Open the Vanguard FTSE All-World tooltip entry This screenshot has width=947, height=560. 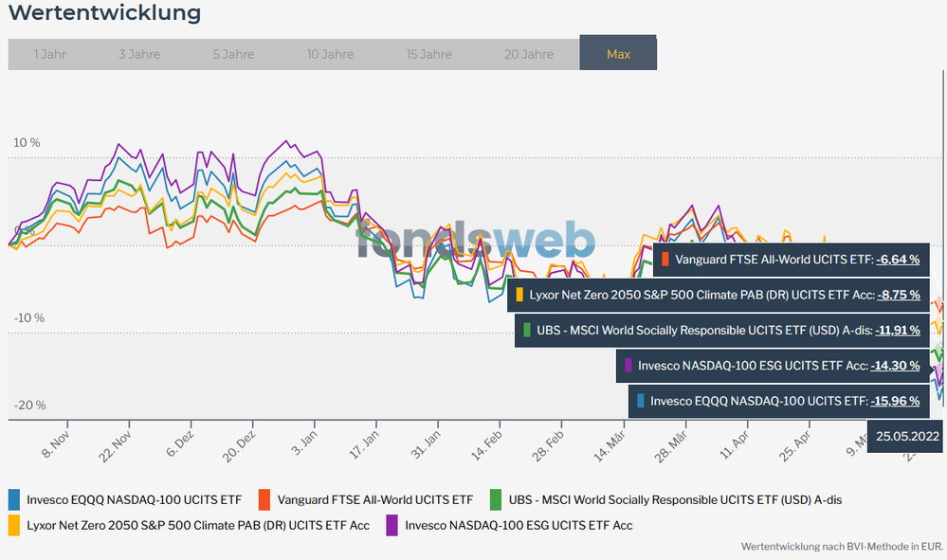[790, 260]
